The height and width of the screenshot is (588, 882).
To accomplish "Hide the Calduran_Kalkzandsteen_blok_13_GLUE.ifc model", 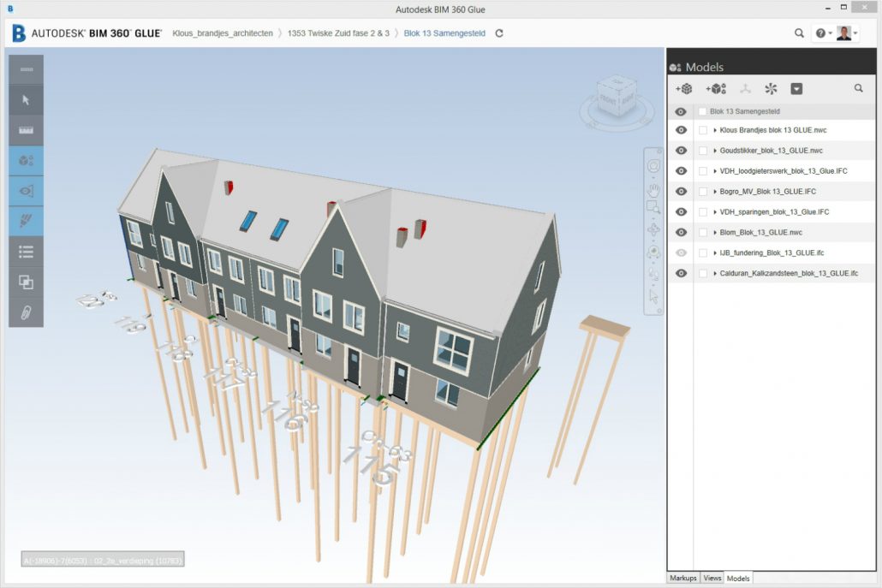I will 681,273.
